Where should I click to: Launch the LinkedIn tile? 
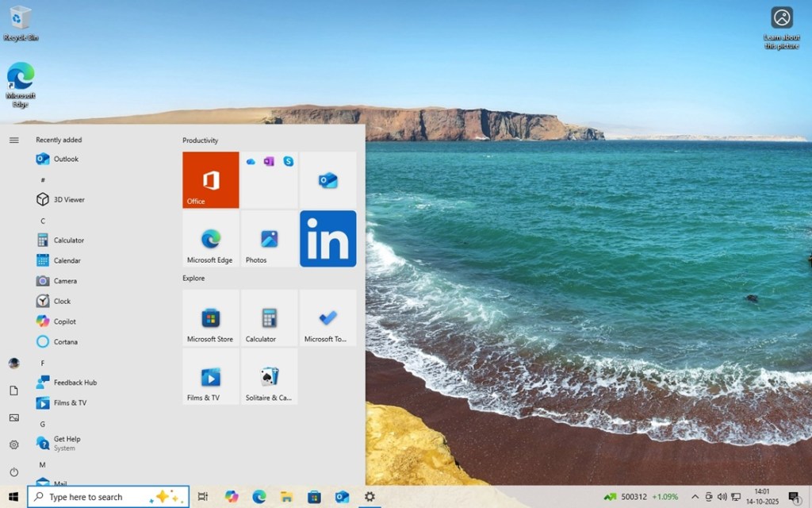[x=327, y=239]
